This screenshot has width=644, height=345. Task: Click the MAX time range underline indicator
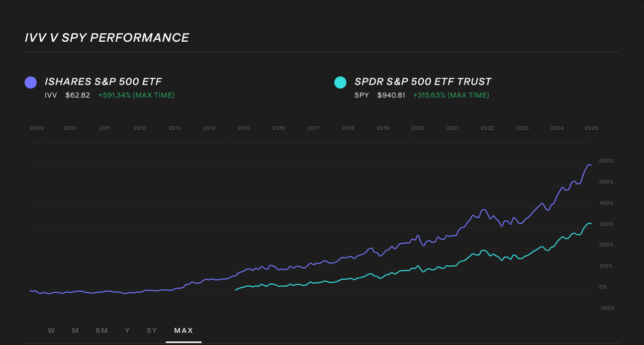click(x=183, y=341)
